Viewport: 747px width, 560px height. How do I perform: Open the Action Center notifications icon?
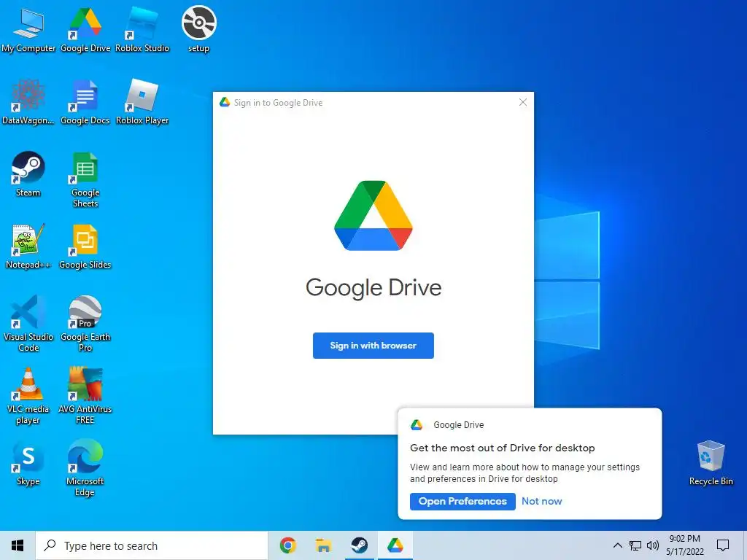[x=723, y=545]
